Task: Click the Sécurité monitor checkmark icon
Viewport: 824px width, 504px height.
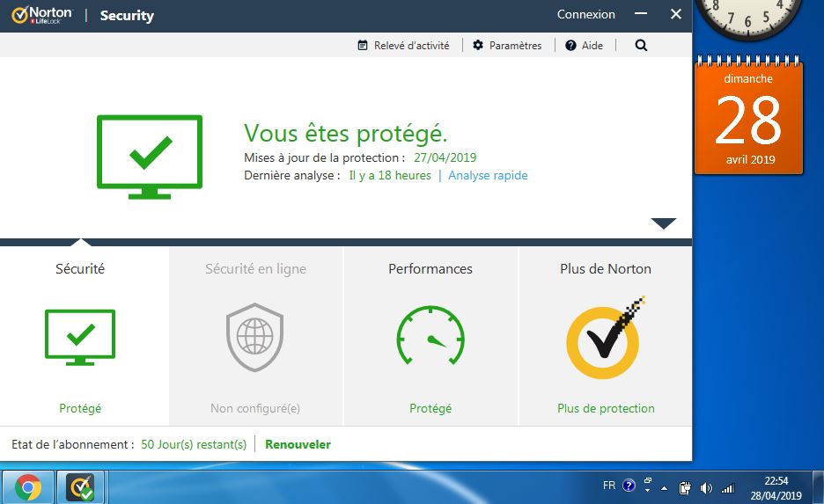Action: [80, 337]
